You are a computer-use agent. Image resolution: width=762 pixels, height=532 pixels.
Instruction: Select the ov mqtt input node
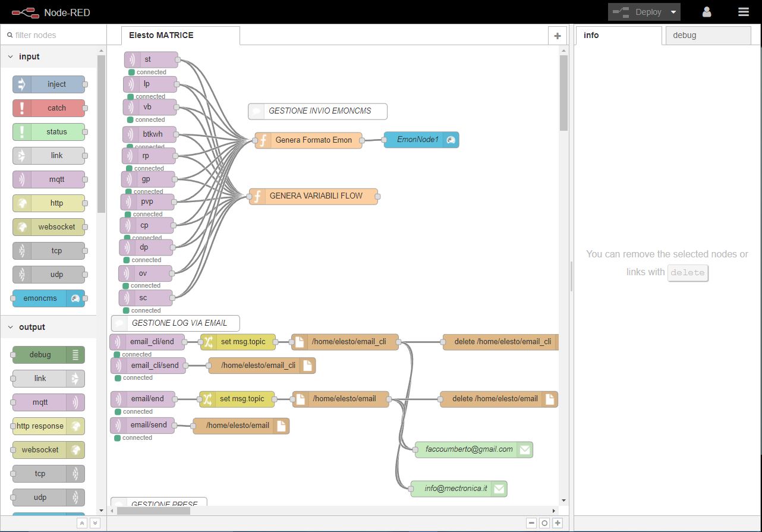tap(145, 273)
